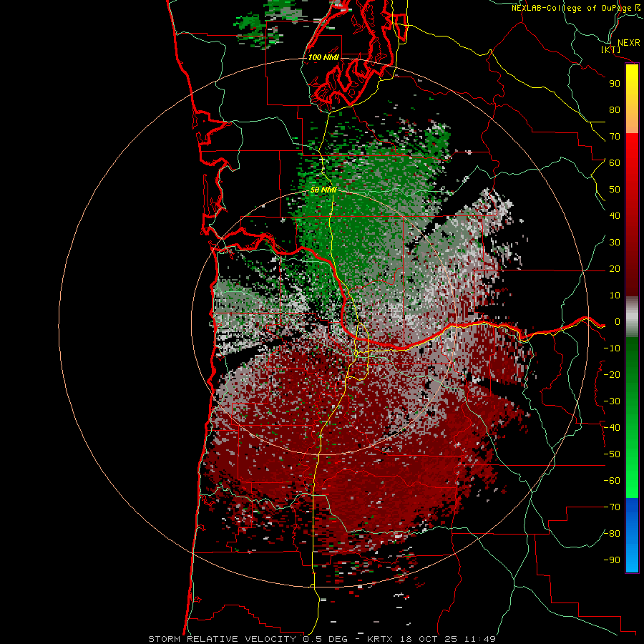644x644 pixels.
Task: Click the "-10" value on velocity scale
Action: (612, 348)
